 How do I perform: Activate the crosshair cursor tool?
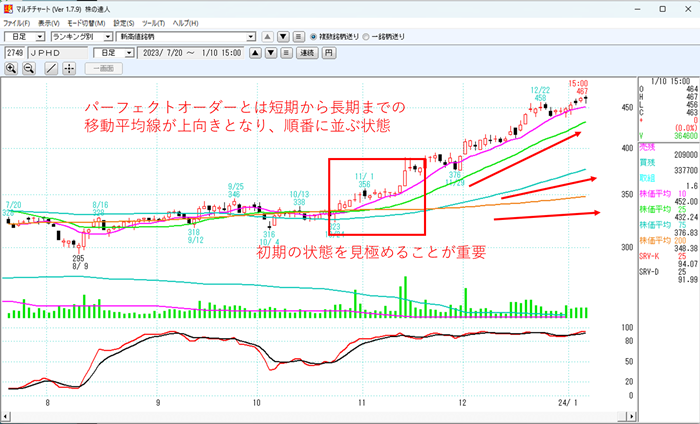[69, 69]
